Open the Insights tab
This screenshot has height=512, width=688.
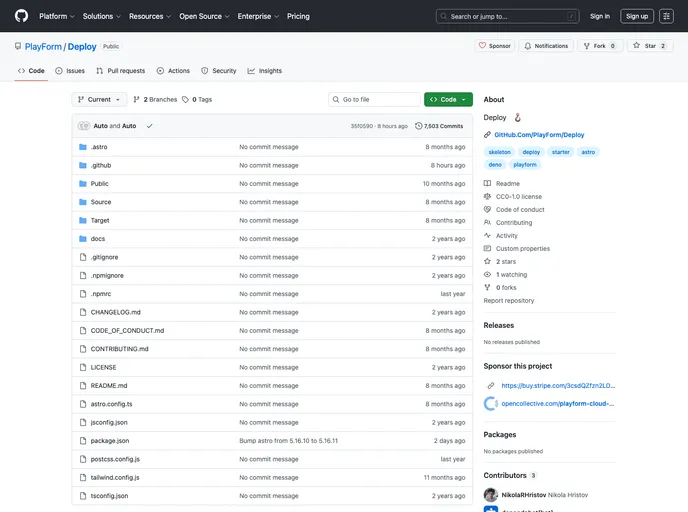tap(265, 71)
